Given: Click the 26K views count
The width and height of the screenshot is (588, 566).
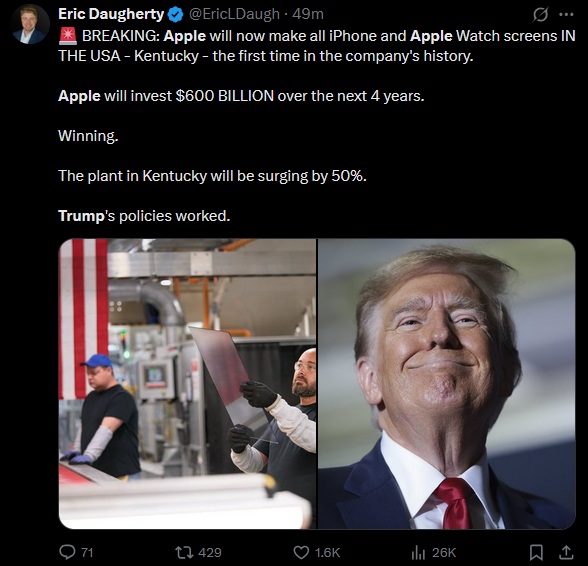Looking at the screenshot, I should pos(444,552).
